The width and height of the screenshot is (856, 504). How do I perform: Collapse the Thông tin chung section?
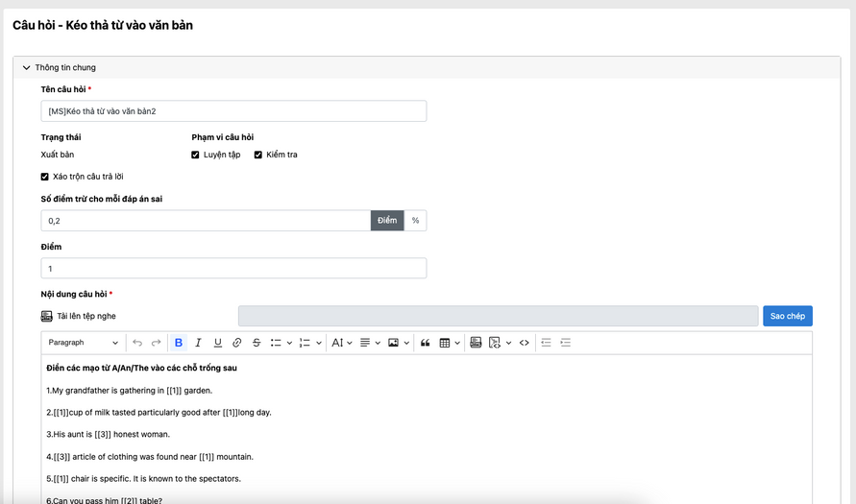(26, 68)
